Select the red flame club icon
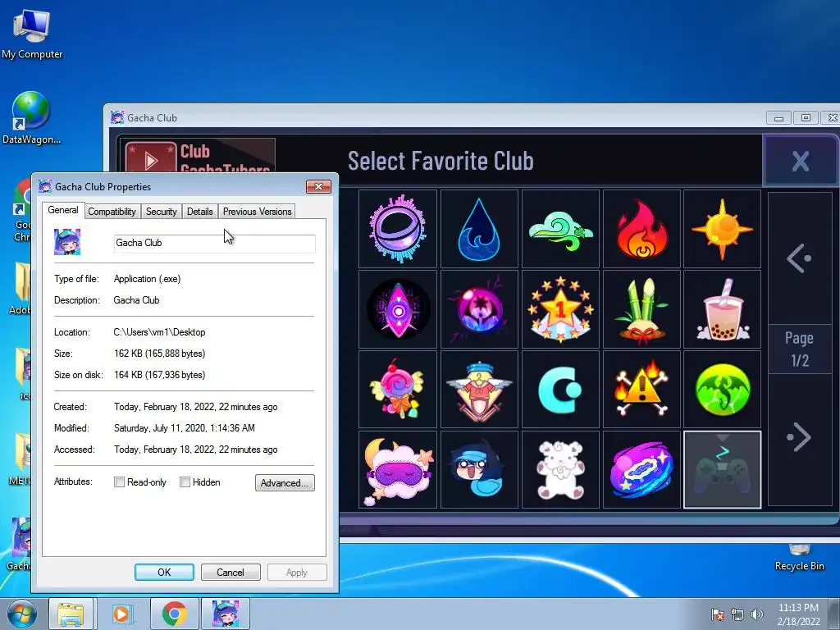The height and width of the screenshot is (630, 840). (641, 229)
